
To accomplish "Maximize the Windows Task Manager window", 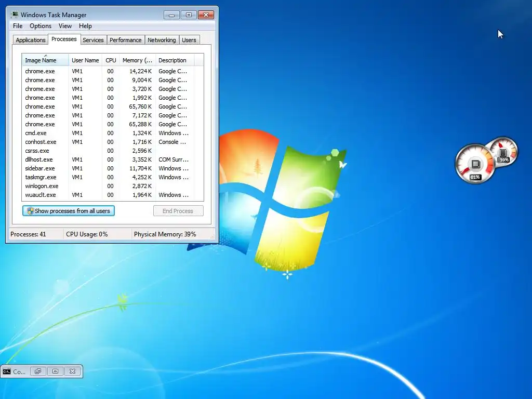I will tap(189, 15).
